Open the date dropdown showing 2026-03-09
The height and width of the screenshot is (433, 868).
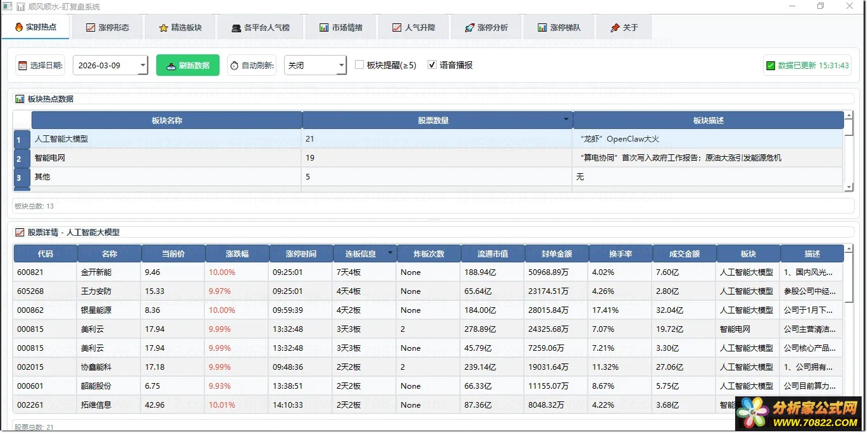[142, 65]
